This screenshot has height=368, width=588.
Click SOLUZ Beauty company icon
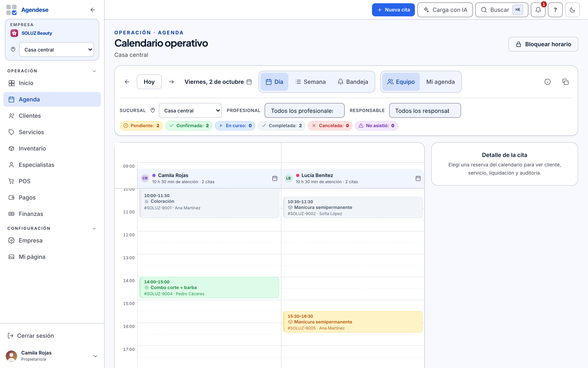tap(14, 33)
